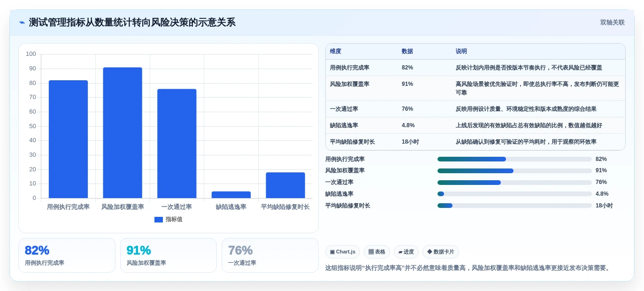Click table cell 用例执行完成率
The height and width of the screenshot is (291, 644).
350,68
